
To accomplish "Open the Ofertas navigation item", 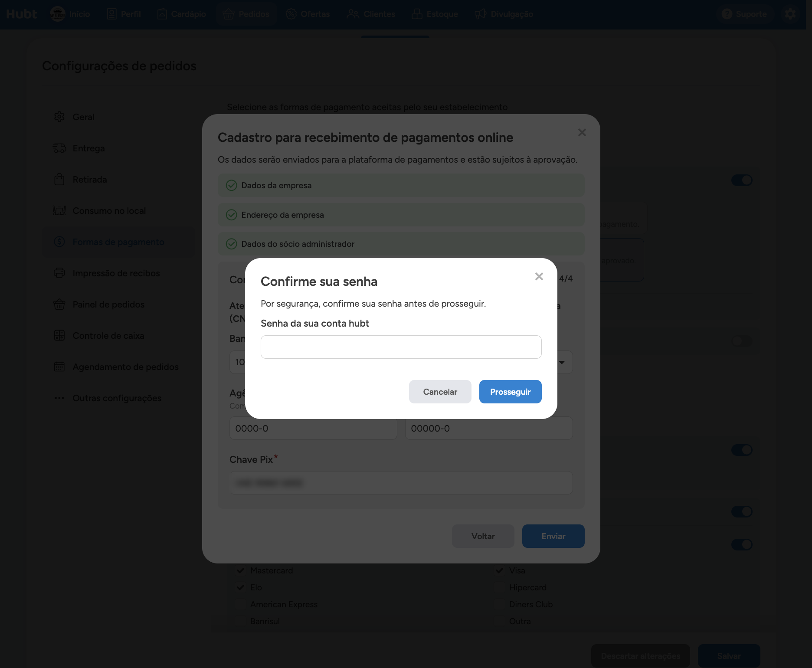I will point(308,14).
